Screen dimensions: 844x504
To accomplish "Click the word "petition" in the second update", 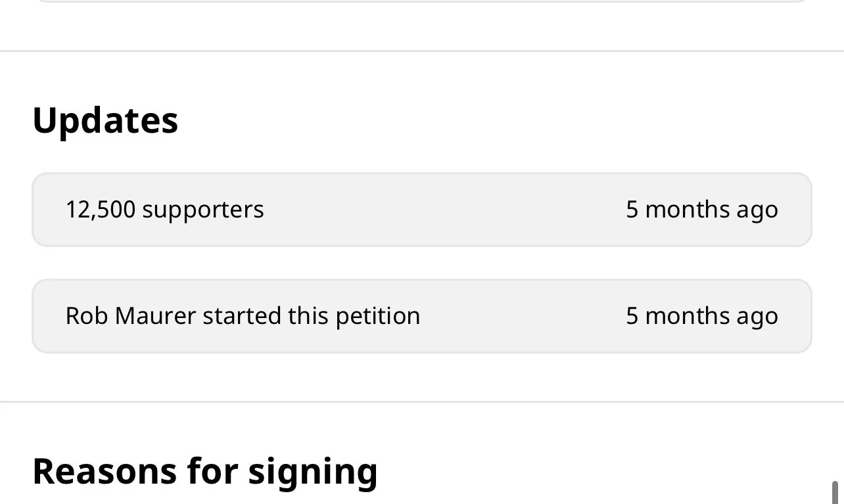I will 377,316.
